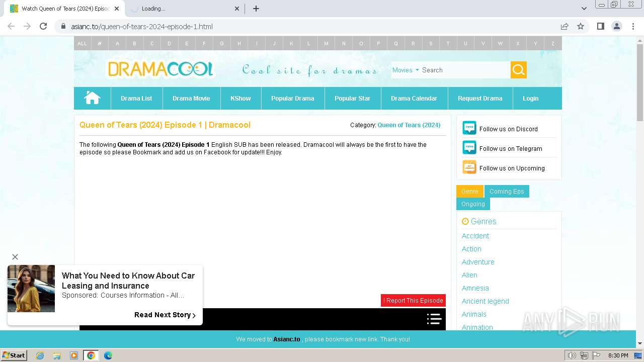Click the volume icon in the system tray
The image size is (644, 362).
[573, 355]
